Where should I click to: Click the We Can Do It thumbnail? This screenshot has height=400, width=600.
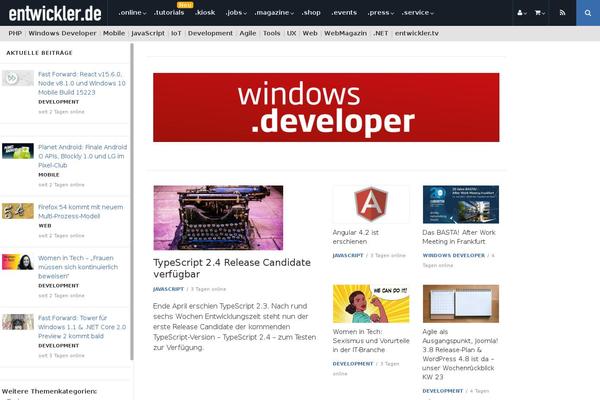[x=371, y=304]
